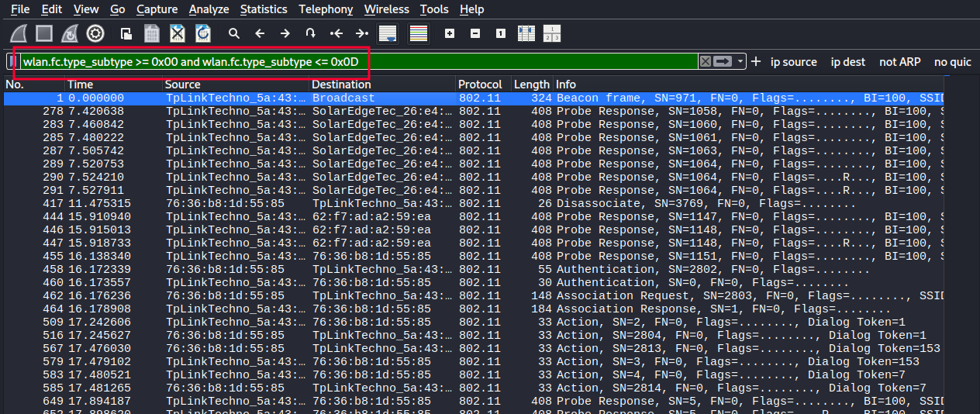The image size is (980, 414).
Task: Zoom in the packet list text
Action: 450,33
